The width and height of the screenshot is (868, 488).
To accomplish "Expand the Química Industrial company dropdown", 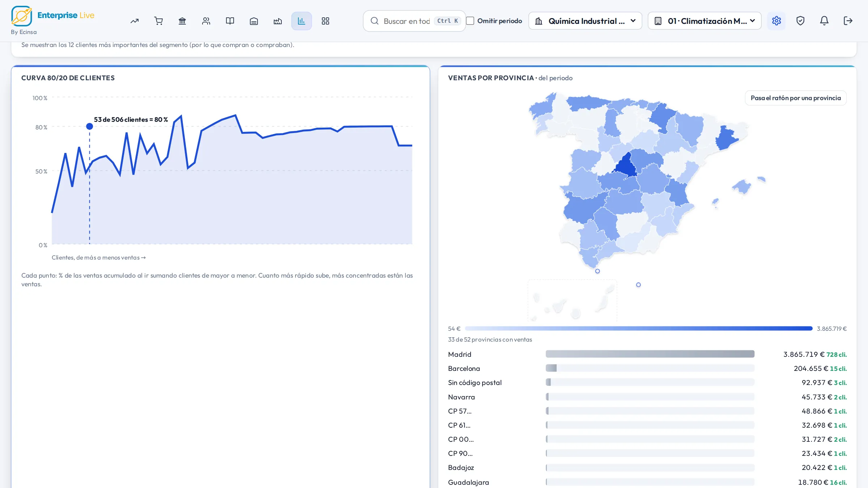I will click(x=585, y=21).
